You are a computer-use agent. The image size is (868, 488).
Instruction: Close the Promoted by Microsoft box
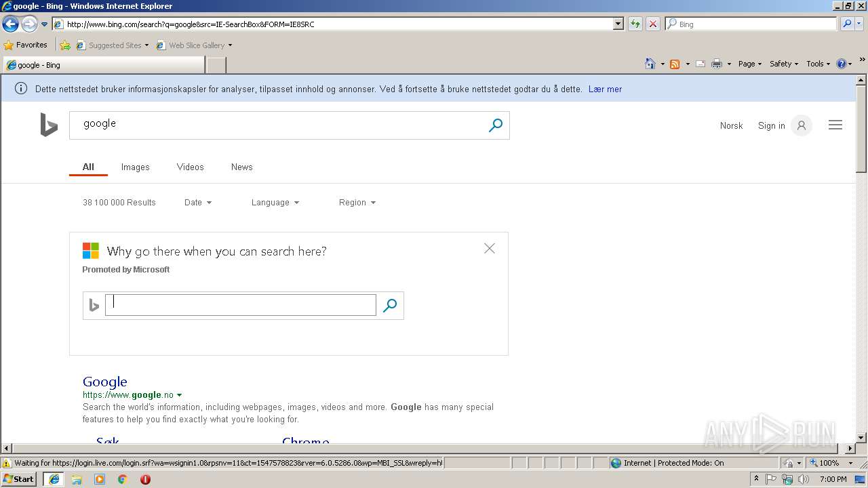(490, 249)
